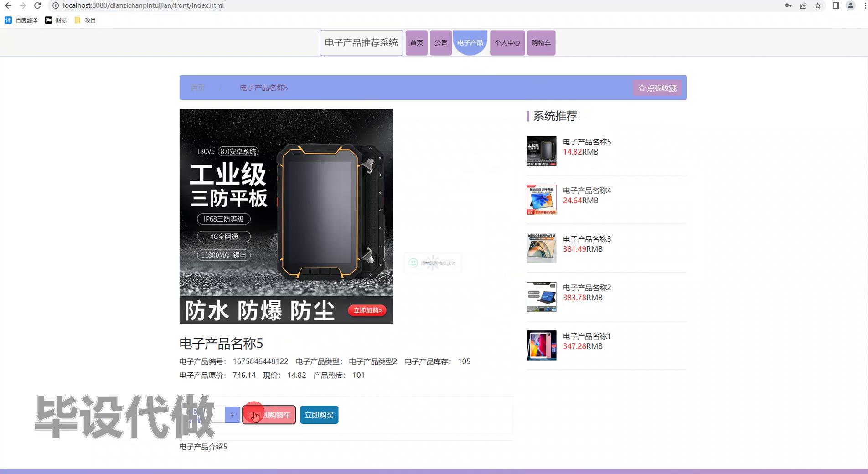Click the 电子产品推荐系统 site title
Screen dimensions: 868x474
tap(361, 43)
